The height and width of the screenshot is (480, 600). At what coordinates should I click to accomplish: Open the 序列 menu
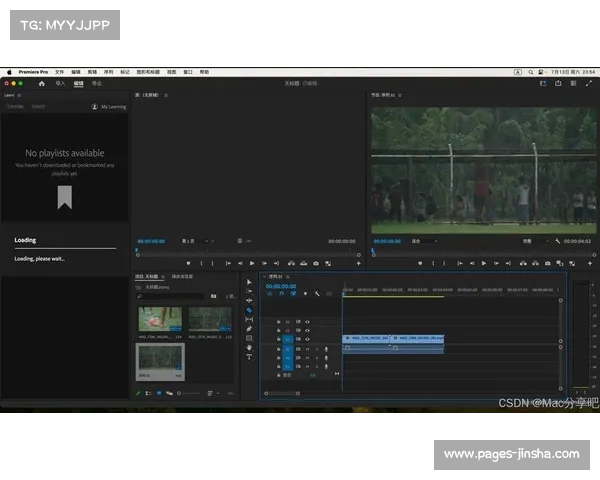tap(109, 72)
